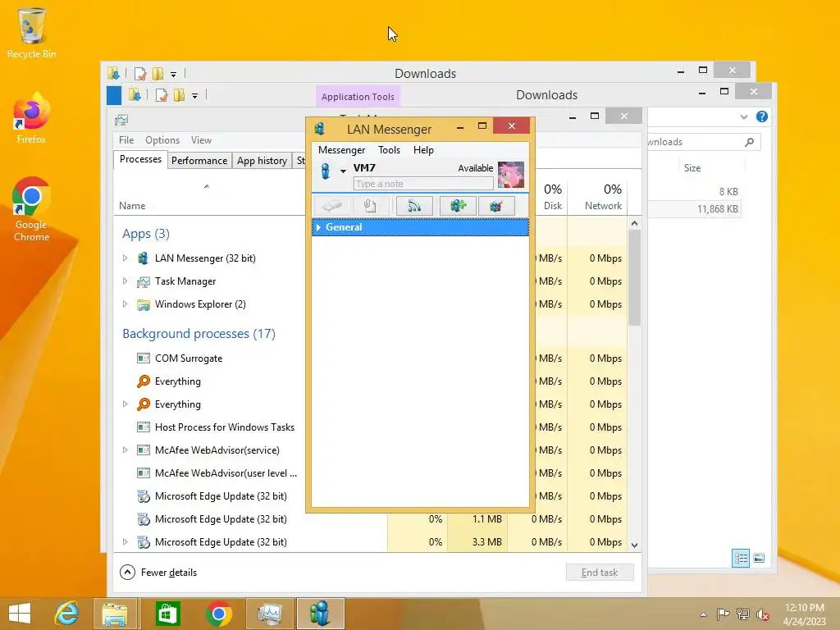Click the VM7 user avatar picture
Viewport: 840px width, 630px height.
(511, 175)
